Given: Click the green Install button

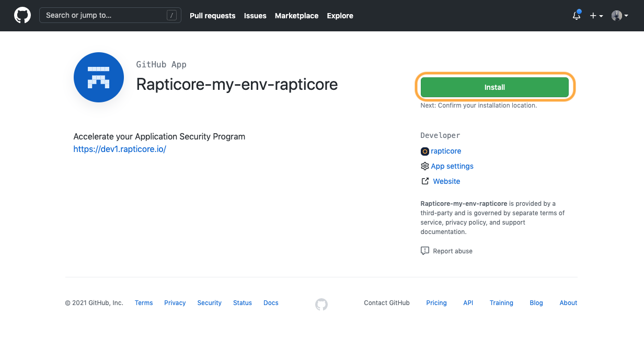Looking at the screenshot, I should coord(494,87).
